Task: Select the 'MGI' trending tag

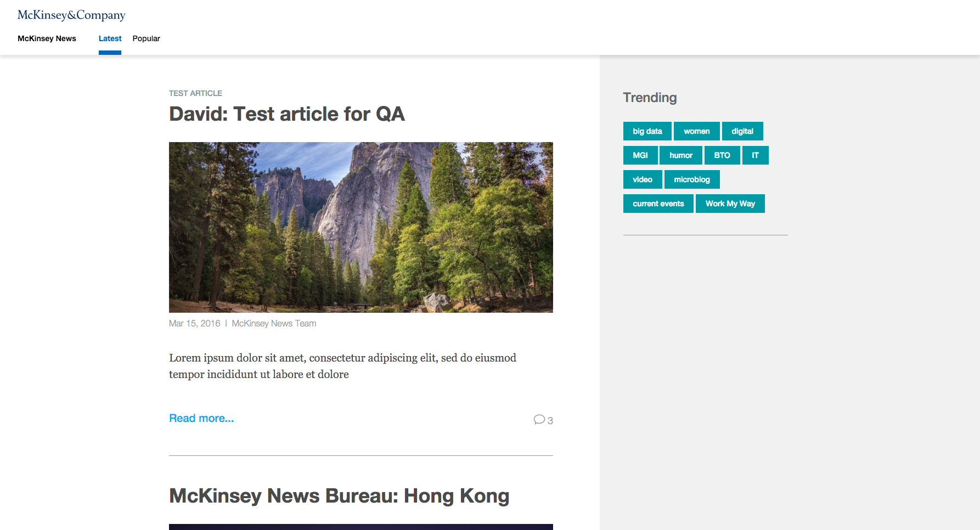Action: coord(640,155)
